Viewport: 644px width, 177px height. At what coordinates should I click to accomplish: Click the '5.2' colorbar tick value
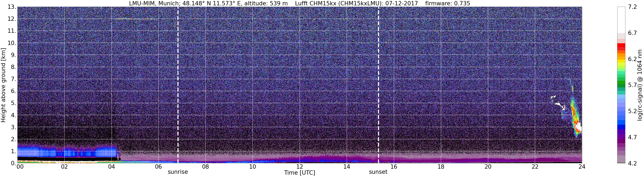[x=632, y=111]
